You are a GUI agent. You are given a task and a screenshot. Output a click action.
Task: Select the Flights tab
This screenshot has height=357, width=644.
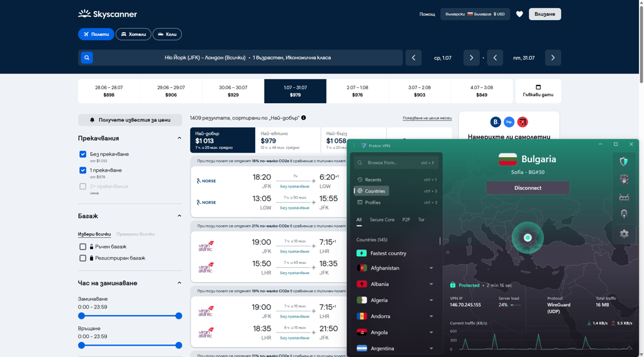(96, 34)
